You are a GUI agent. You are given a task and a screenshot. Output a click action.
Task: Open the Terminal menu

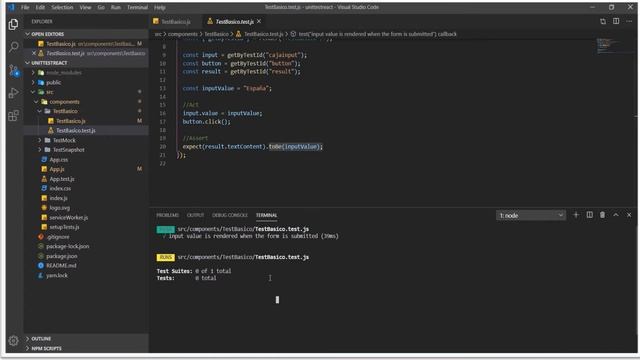pos(138,7)
